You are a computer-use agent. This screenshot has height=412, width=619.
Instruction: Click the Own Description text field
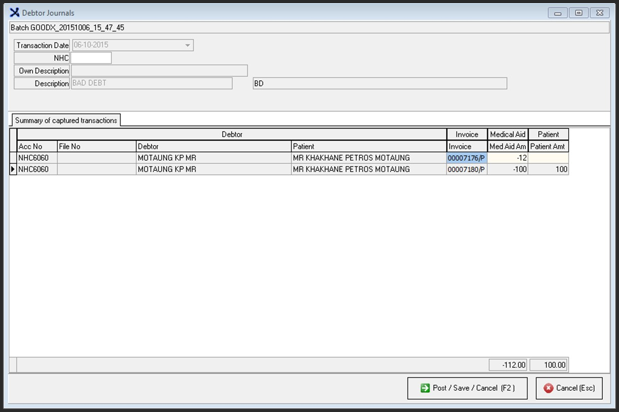[159, 71]
